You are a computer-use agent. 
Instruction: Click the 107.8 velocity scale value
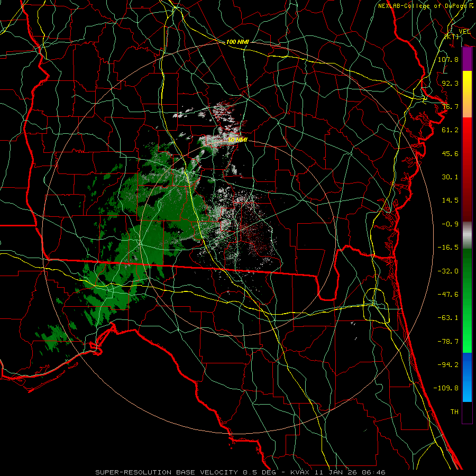pyautogui.click(x=448, y=59)
